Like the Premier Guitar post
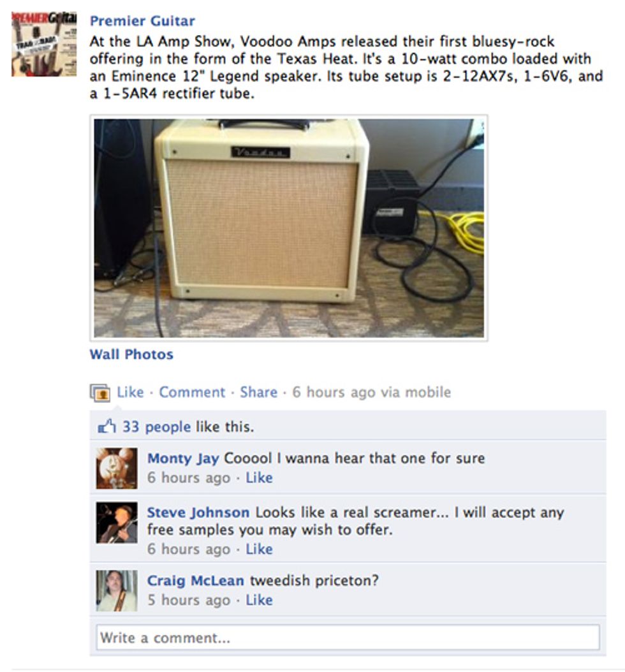This screenshot has width=625, height=672. click(130, 392)
